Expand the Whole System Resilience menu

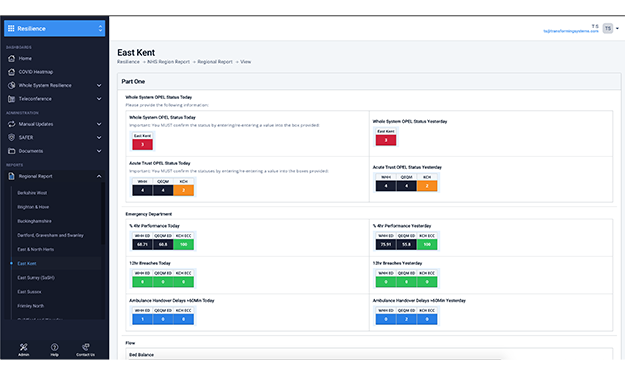coord(99,85)
